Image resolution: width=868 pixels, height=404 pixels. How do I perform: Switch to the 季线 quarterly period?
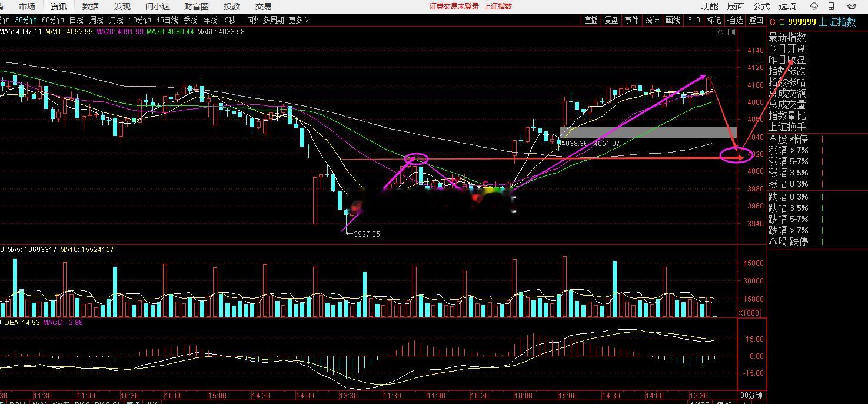coord(191,20)
